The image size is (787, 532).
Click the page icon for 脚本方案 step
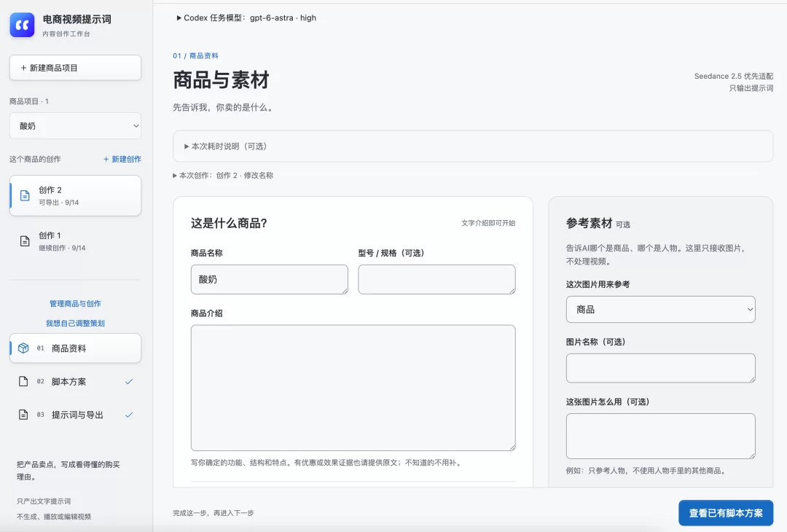pos(23,381)
